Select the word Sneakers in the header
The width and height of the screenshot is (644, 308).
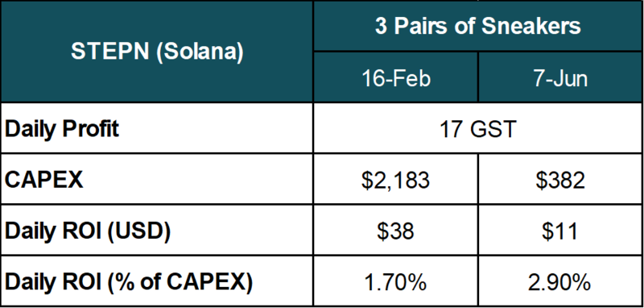pyautogui.click(x=531, y=27)
